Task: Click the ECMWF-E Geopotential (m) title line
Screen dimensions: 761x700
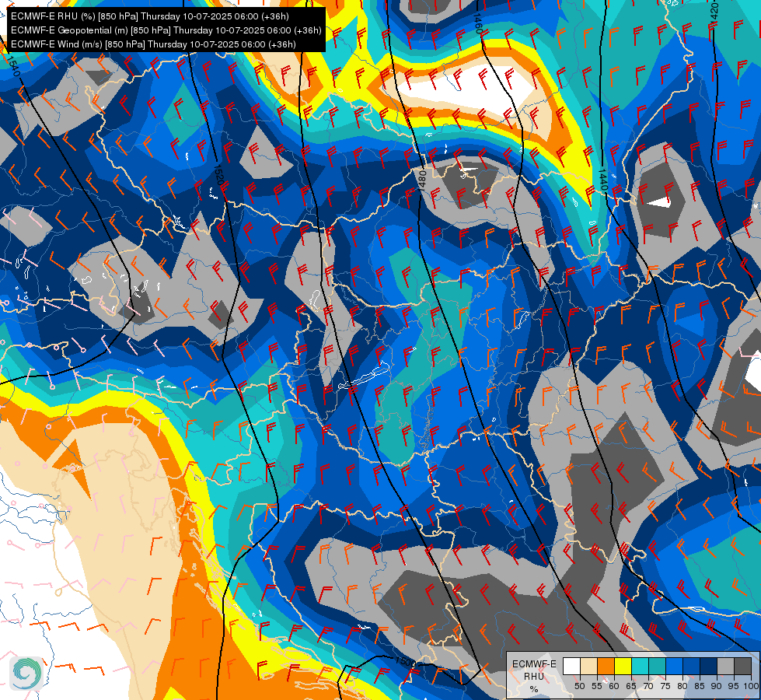Action: click(166, 30)
